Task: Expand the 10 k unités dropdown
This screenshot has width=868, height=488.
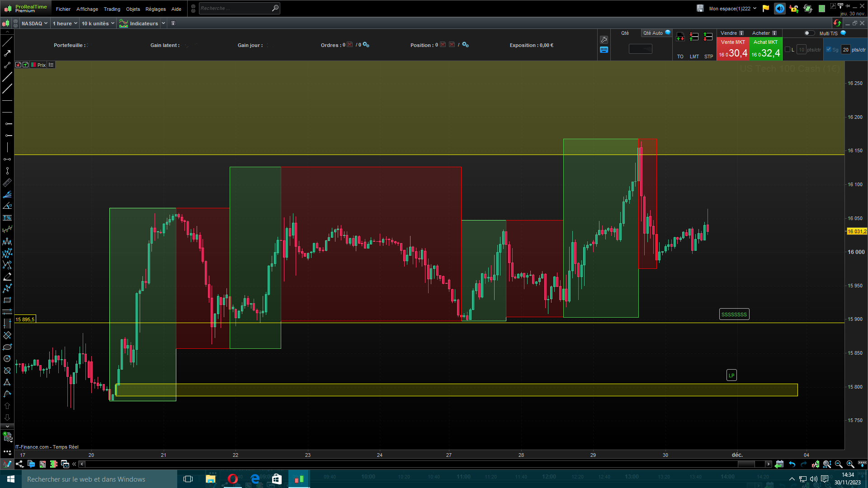Action: click(98, 23)
